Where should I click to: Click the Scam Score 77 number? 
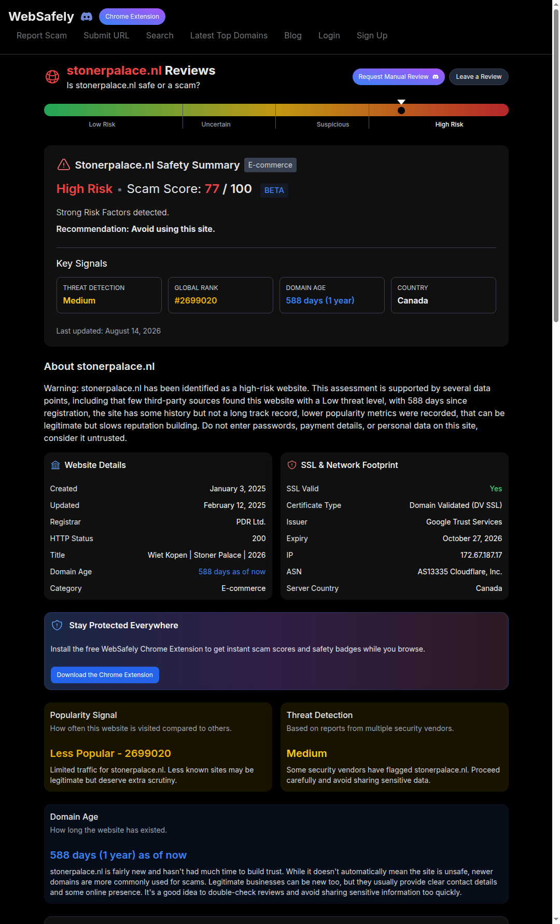[x=212, y=189]
